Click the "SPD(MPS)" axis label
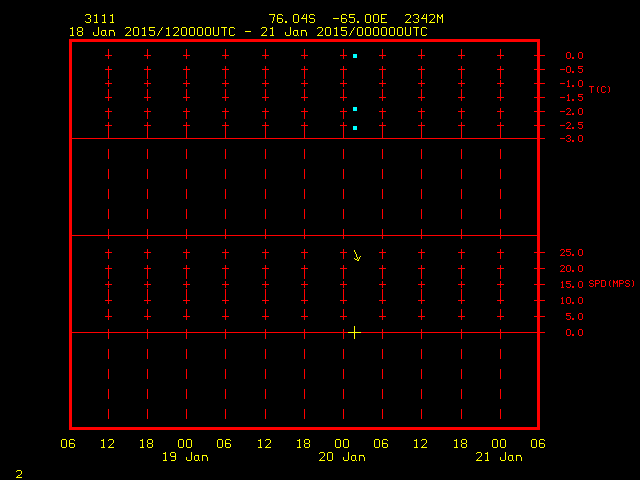Viewport: 640px width, 480px height. coord(611,283)
